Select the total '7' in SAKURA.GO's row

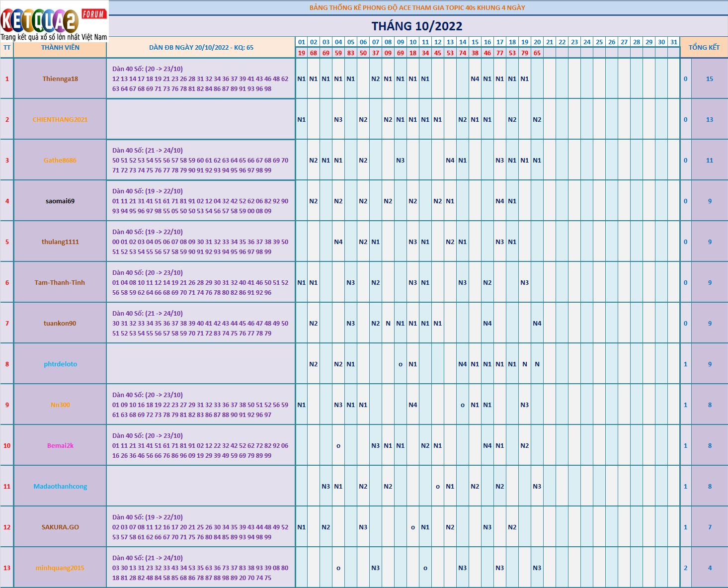click(x=710, y=527)
